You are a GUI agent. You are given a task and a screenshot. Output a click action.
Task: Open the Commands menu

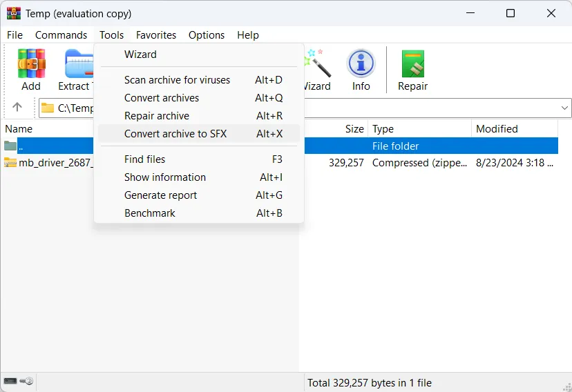pos(61,35)
